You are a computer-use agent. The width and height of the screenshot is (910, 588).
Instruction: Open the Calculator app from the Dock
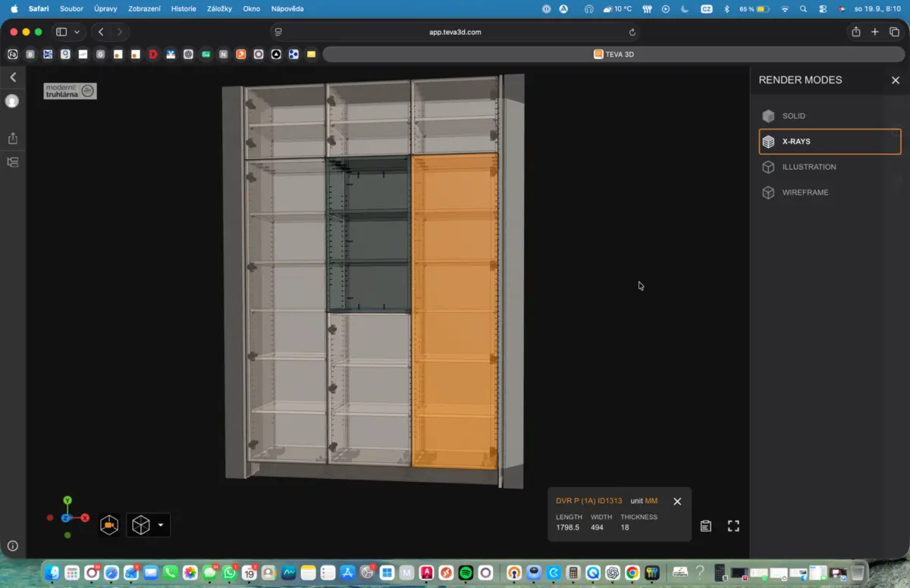tap(573, 573)
